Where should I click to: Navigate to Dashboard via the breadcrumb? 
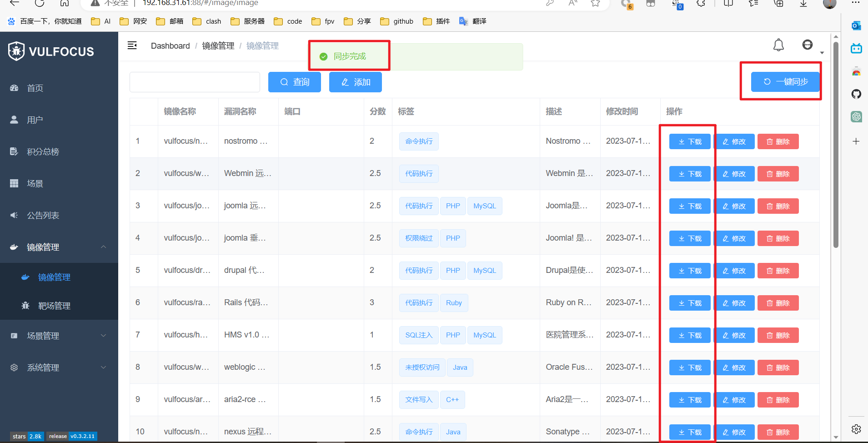point(170,45)
